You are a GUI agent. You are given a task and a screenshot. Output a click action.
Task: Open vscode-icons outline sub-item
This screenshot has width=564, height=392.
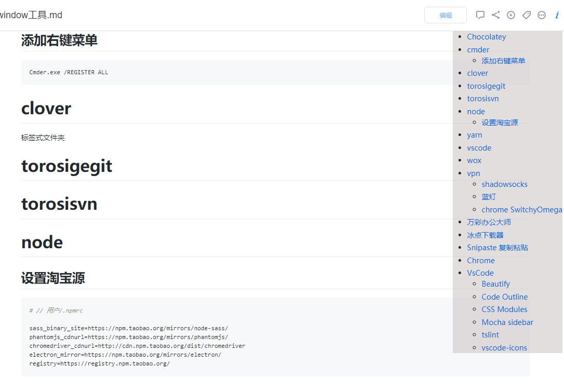pos(504,348)
